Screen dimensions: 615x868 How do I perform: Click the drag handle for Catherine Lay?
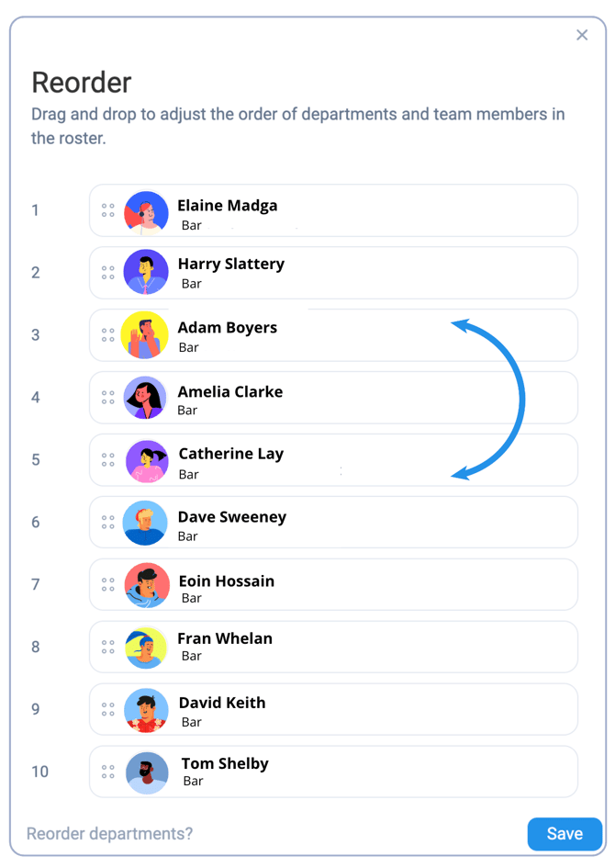tap(107, 460)
